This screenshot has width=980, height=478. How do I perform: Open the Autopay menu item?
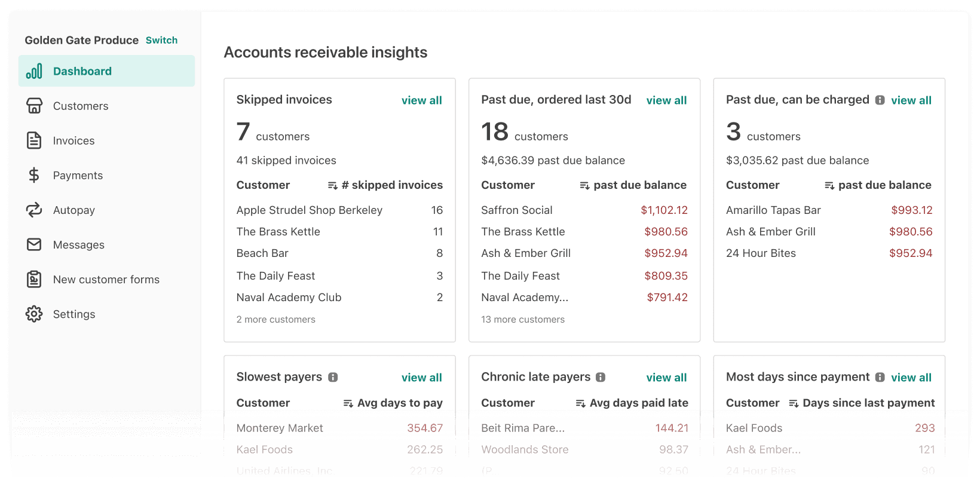pyautogui.click(x=73, y=210)
